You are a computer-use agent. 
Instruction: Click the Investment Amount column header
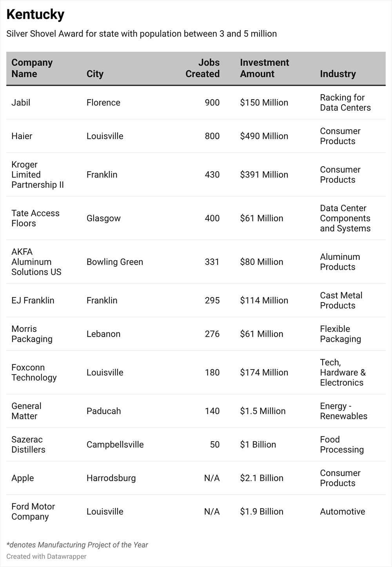pos(264,68)
